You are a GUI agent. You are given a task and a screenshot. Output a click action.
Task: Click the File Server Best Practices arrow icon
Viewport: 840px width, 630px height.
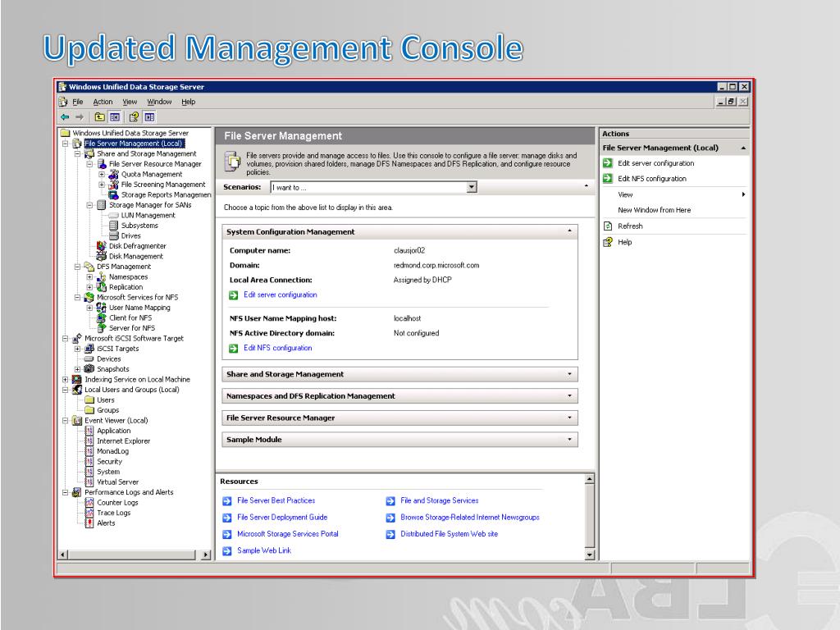[x=227, y=501]
